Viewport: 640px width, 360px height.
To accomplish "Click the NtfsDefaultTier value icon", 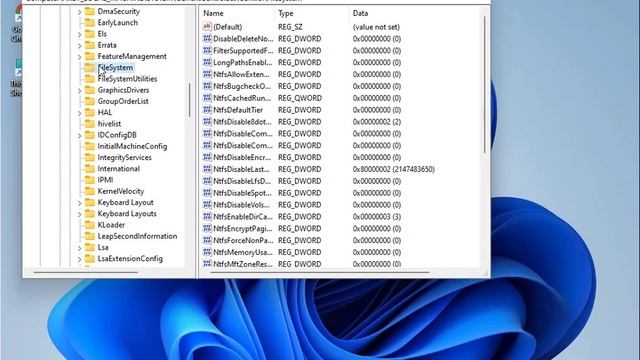I will pos(207,110).
